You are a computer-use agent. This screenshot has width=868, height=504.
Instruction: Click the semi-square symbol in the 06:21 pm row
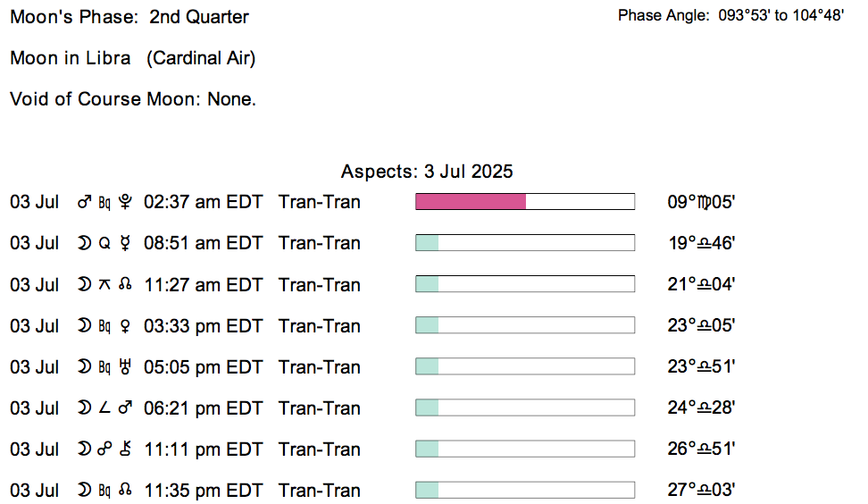[104, 408]
